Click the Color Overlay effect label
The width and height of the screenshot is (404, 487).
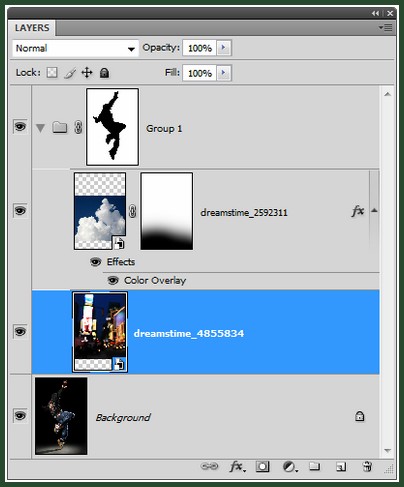(155, 281)
